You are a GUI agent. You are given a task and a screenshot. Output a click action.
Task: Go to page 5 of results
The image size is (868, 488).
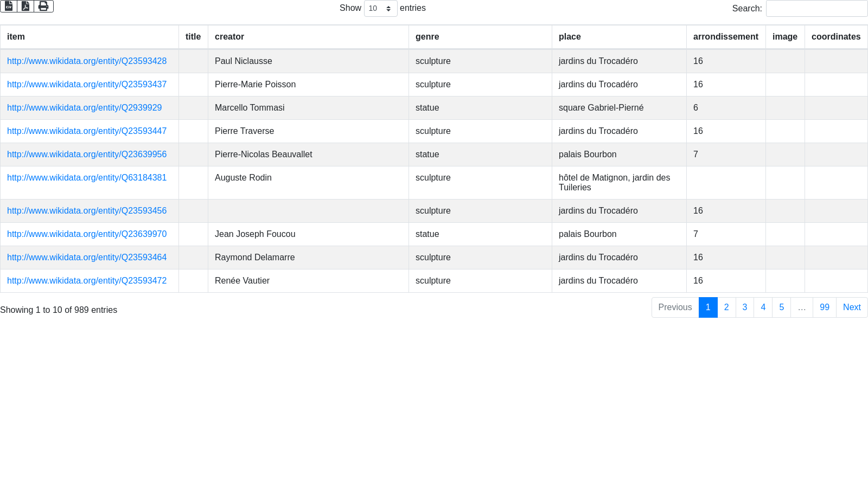click(781, 307)
